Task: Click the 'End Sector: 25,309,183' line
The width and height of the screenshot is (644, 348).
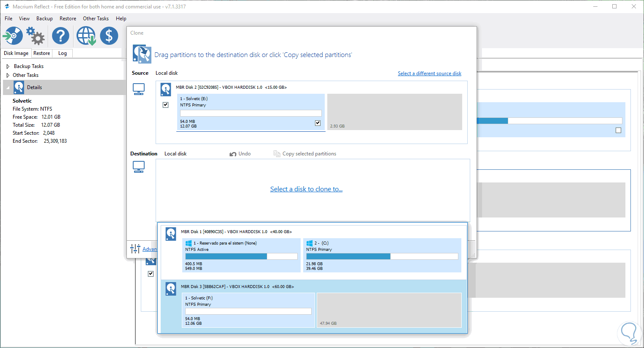Action: [x=40, y=141]
